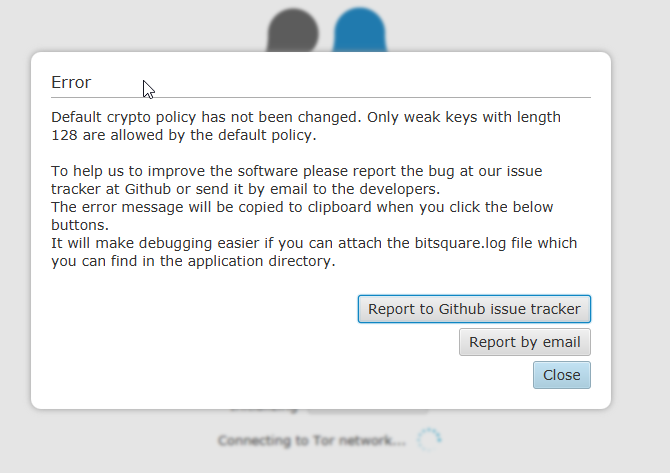Click the Error headline text
The width and height of the screenshot is (670, 473).
click(71, 82)
